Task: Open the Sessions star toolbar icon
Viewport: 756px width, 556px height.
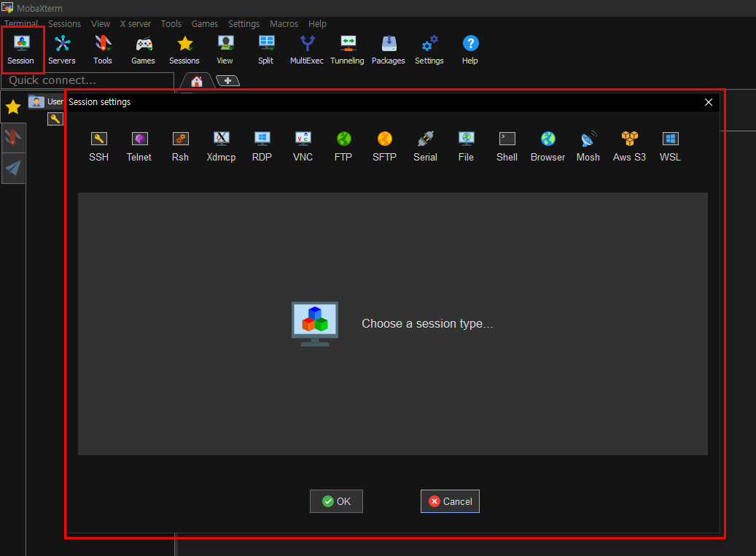Action: click(184, 50)
